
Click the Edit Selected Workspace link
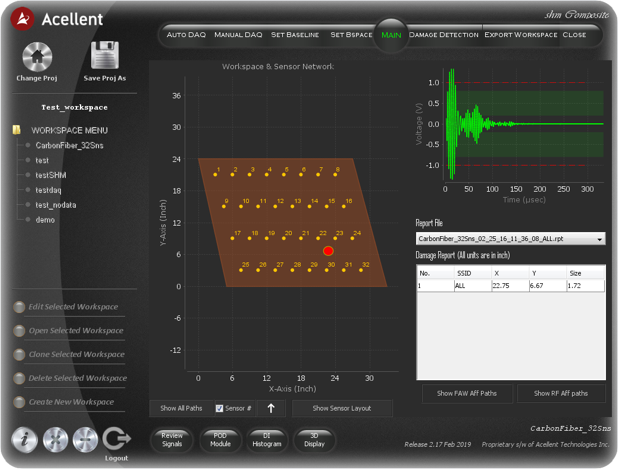73,307
